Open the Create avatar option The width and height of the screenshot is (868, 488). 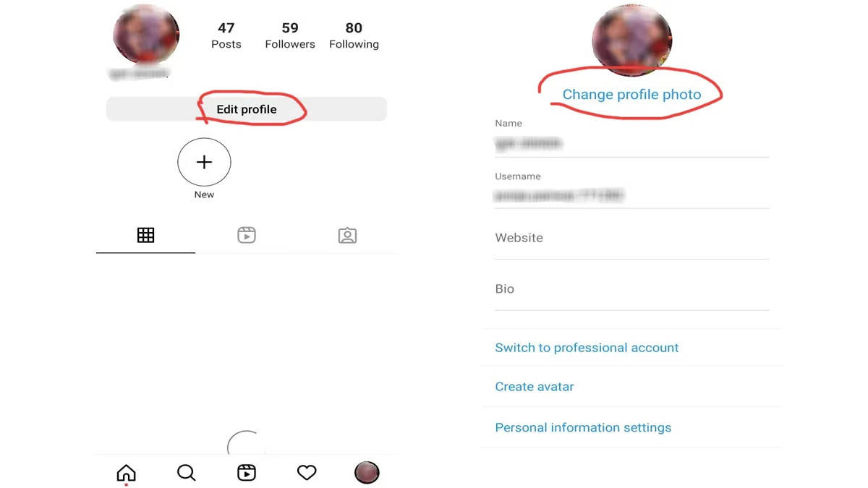(535, 387)
